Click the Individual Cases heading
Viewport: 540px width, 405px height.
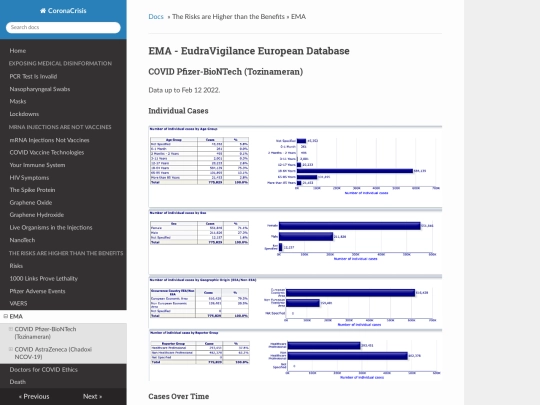[178, 111]
